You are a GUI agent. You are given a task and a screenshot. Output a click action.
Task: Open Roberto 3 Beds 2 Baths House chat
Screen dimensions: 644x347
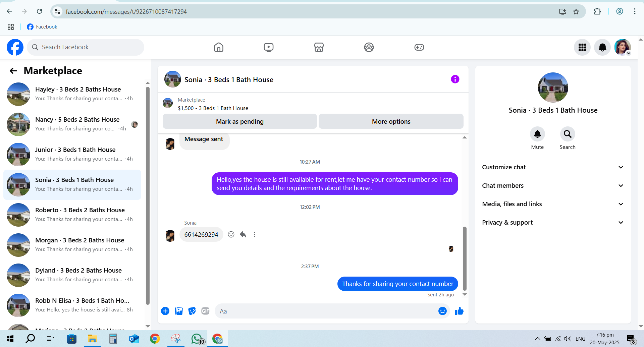[x=72, y=215]
